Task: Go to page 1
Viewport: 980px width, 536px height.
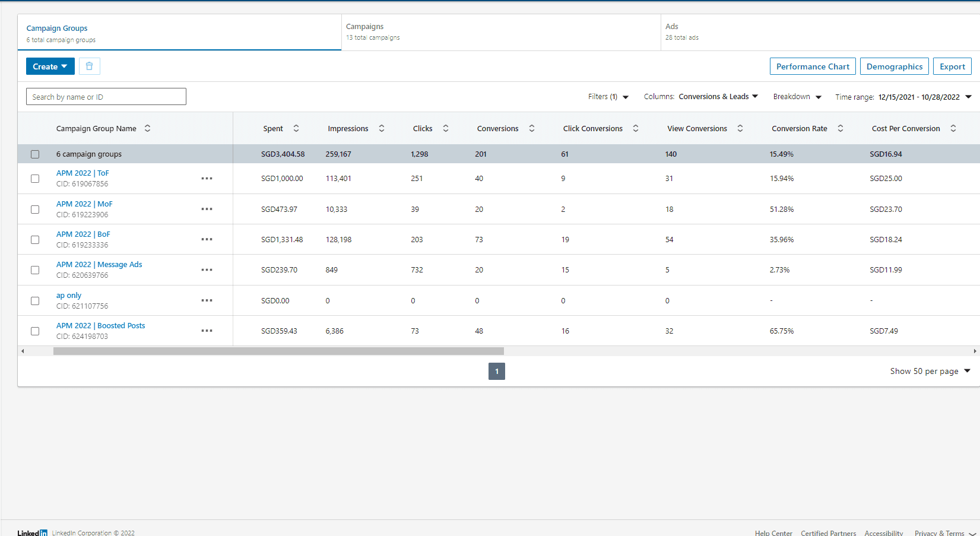Action: (x=497, y=372)
